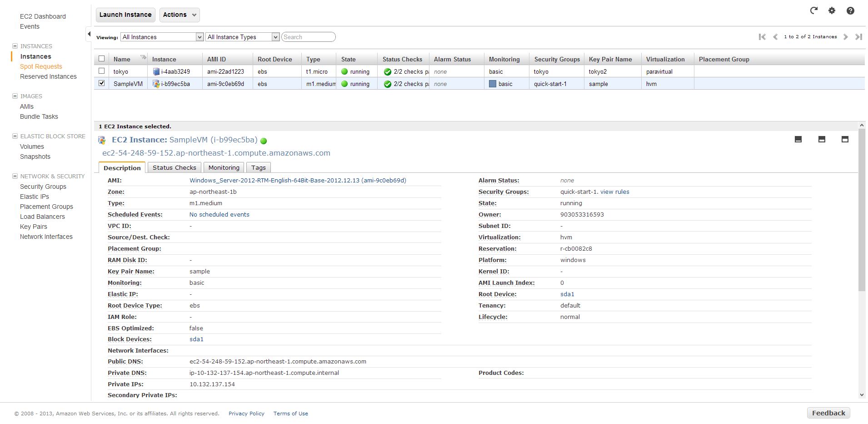868x424 pixels.
Task: Click the tokyo instance server icon
Action: [156, 71]
